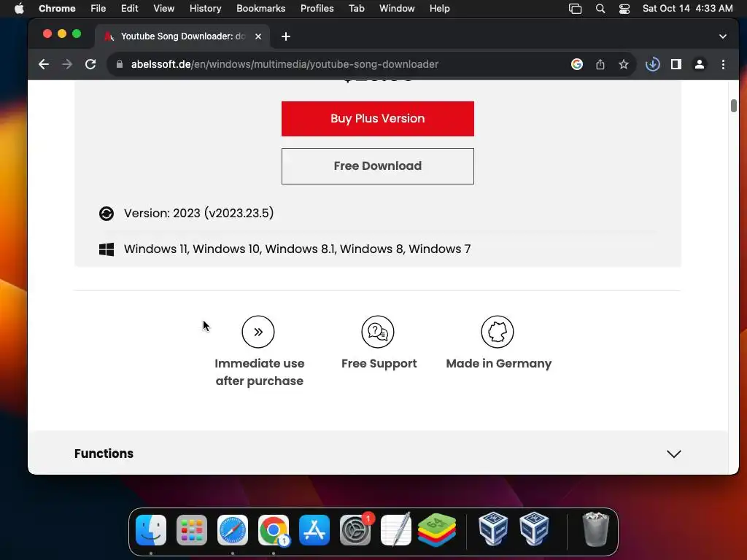Bookmark this tab with star icon

624,64
